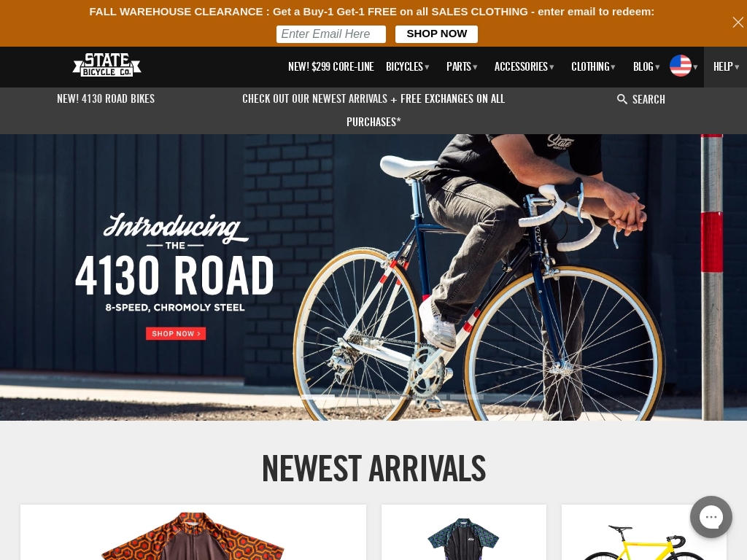Open the Help menu
Image resolution: width=747 pixels, height=560 pixels.
726,66
